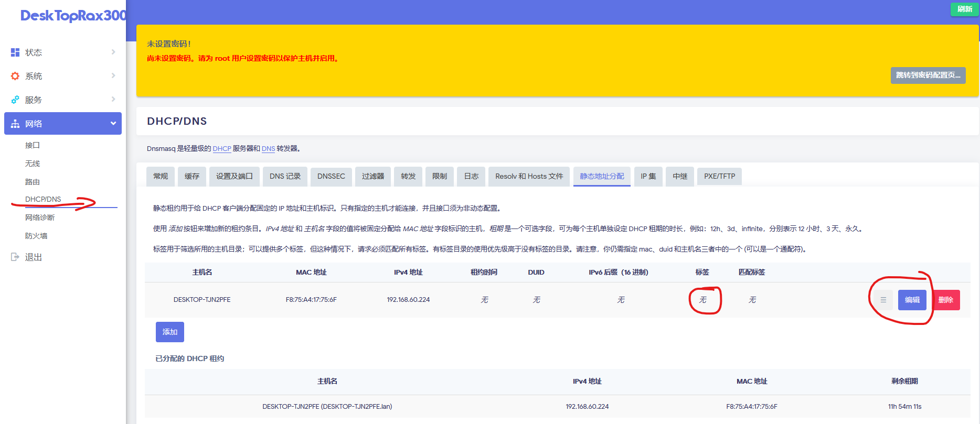Switch to the DNS 记录 tab

(285, 176)
